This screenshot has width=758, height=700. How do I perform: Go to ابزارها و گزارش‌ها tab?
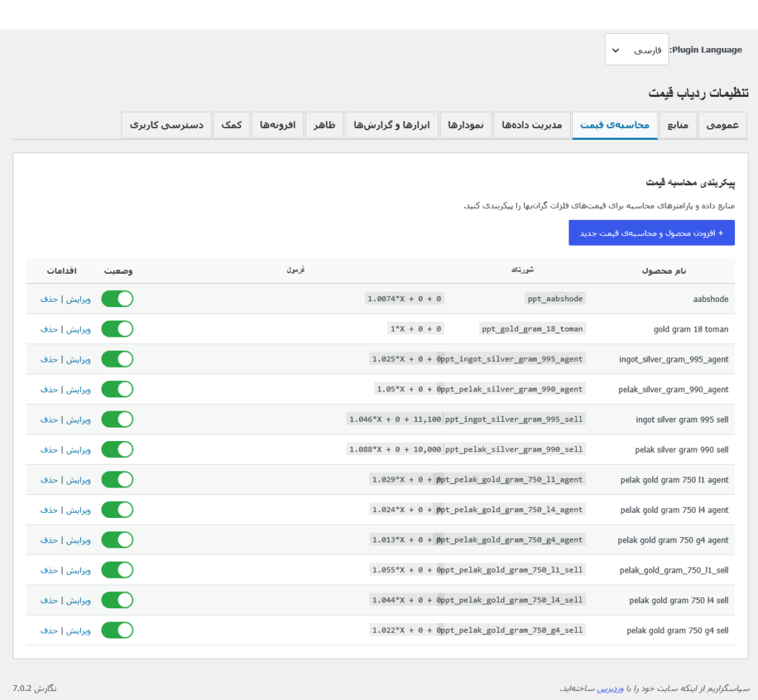[x=392, y=125]
